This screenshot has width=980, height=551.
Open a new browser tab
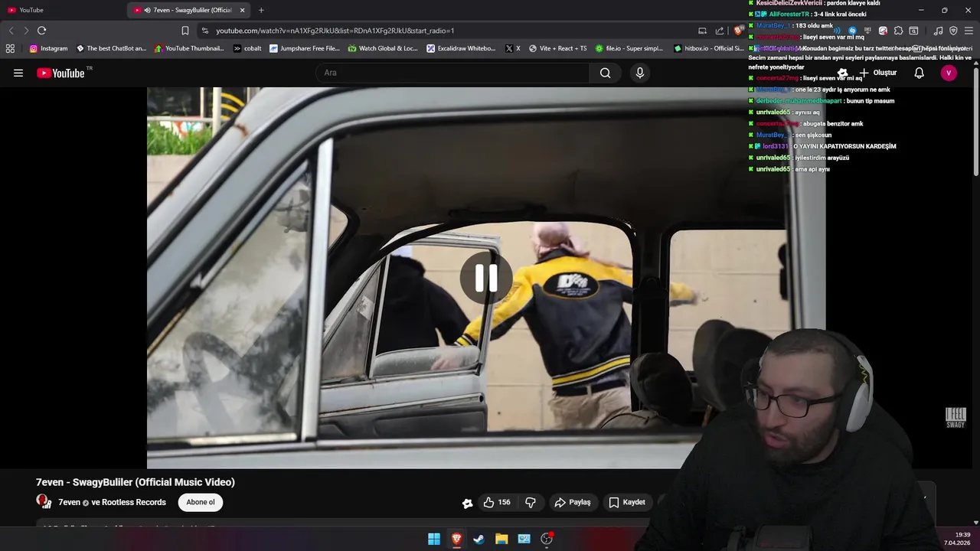(x=261, y=10)
